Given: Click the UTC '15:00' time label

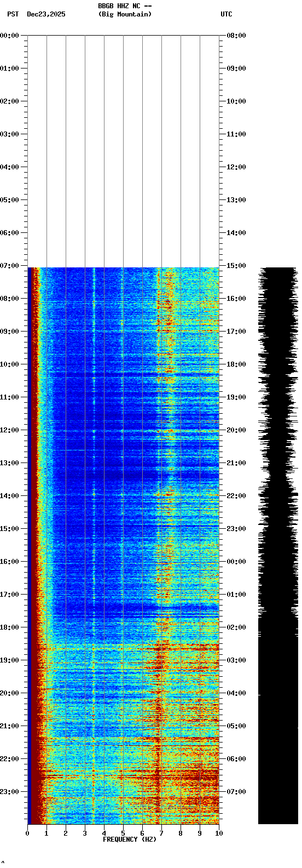Looking at the screenshot, I should coord(236,266).
